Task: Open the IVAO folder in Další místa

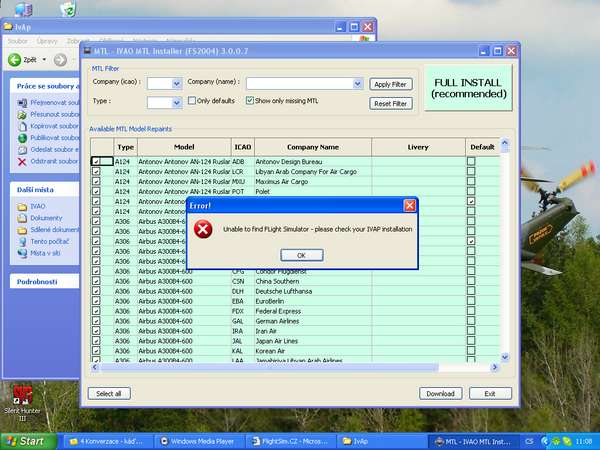Action: pos(22,206)
